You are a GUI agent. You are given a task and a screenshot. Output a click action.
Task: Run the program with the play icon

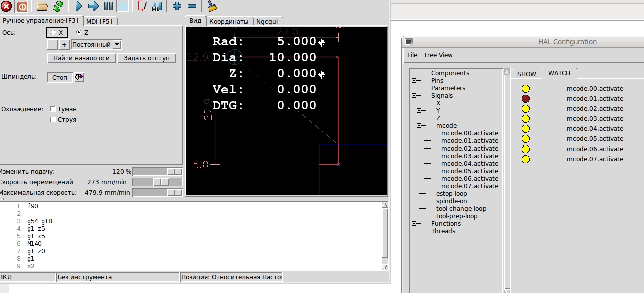[x=78, y=6]
